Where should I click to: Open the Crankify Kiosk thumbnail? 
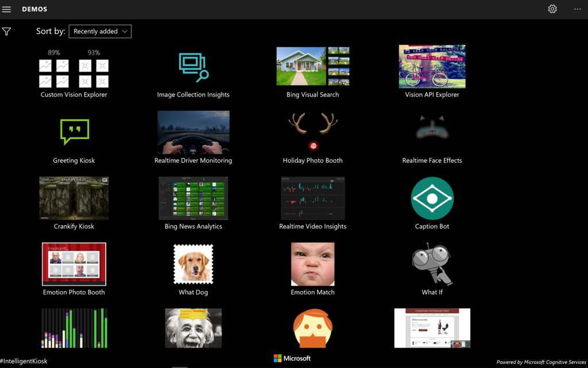pos(74,198)
